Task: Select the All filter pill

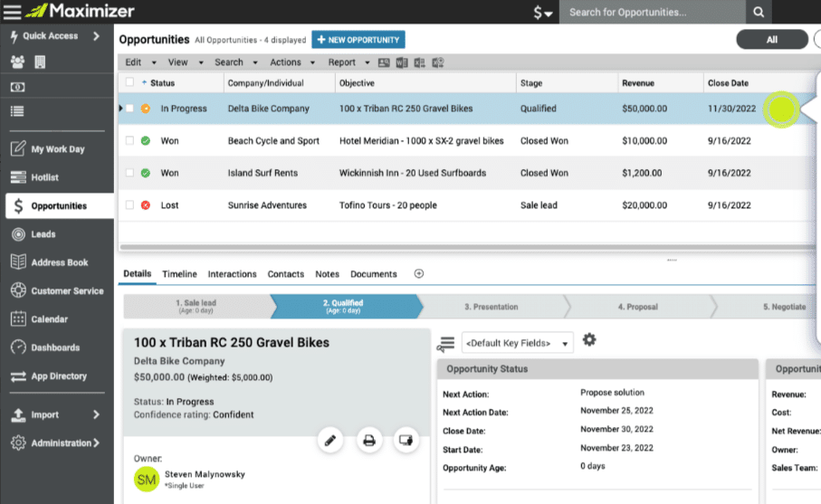Action: pyautogui.click(x=772, y=39)
